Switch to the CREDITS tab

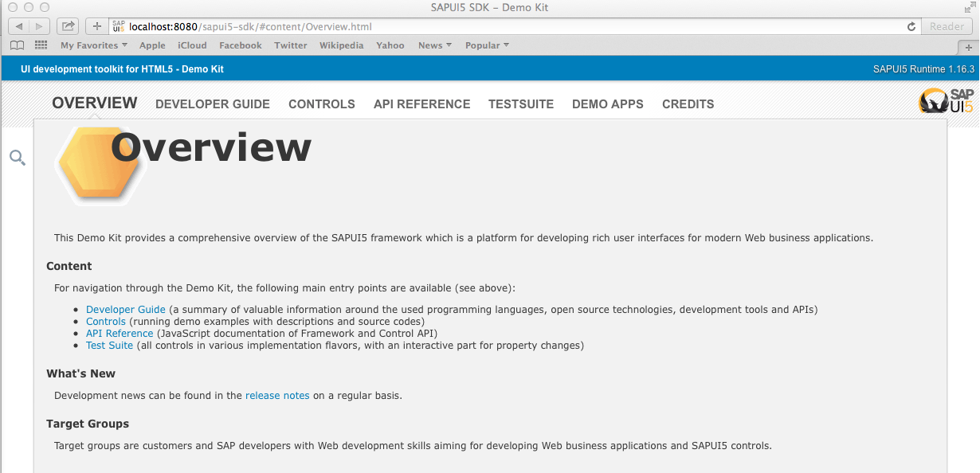tap(688, 104)
